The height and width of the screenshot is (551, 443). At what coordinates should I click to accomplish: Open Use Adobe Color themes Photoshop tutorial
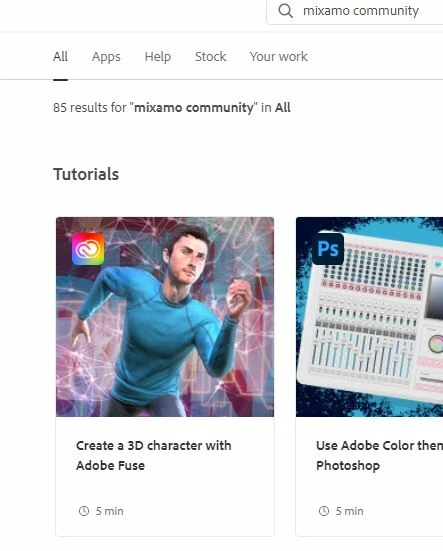coord(379,455)
